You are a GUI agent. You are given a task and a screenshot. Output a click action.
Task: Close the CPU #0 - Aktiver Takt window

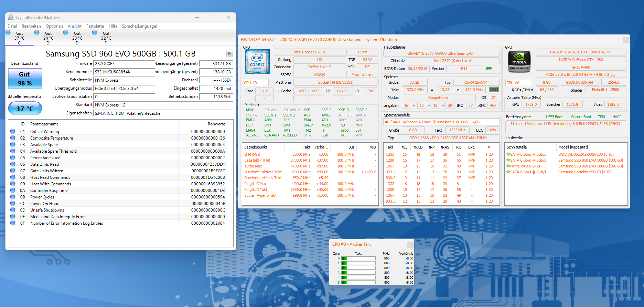click(x=410, y=244)
